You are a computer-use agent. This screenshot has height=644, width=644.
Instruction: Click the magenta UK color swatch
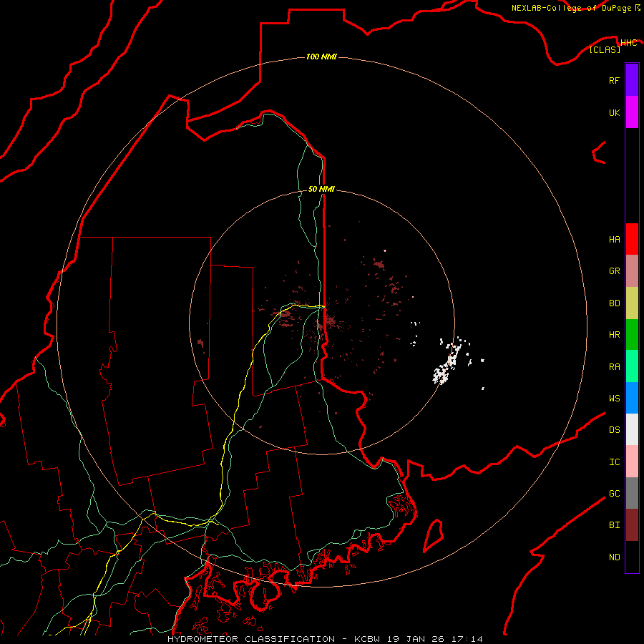(632, 112)
